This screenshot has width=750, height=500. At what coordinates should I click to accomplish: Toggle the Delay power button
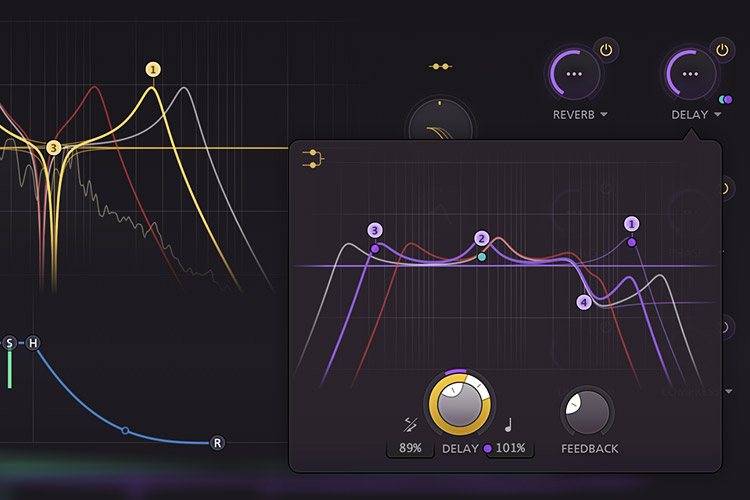pyautogui.click(x=723, y=49)
